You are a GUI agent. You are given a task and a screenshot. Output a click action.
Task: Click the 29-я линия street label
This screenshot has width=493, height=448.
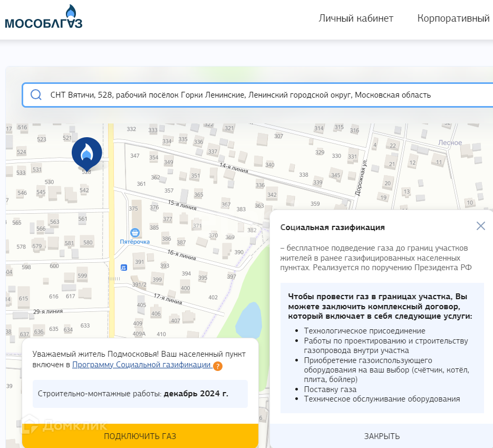pyautogui.click(x=48, y=311)
